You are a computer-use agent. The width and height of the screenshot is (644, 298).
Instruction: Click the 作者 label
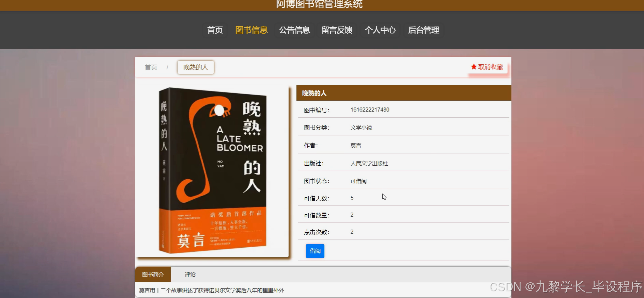311,145
